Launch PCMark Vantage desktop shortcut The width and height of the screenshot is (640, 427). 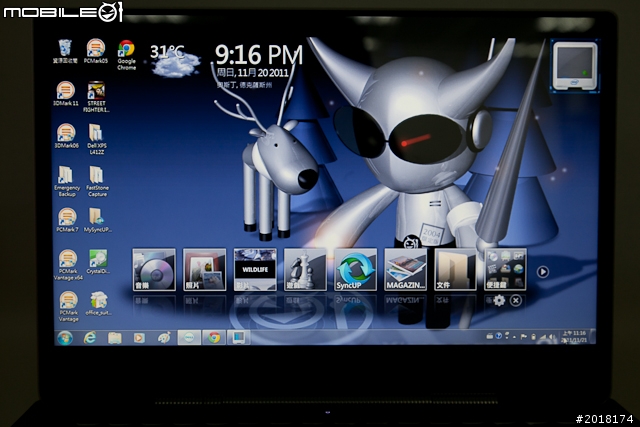click(x=69, y=307)
